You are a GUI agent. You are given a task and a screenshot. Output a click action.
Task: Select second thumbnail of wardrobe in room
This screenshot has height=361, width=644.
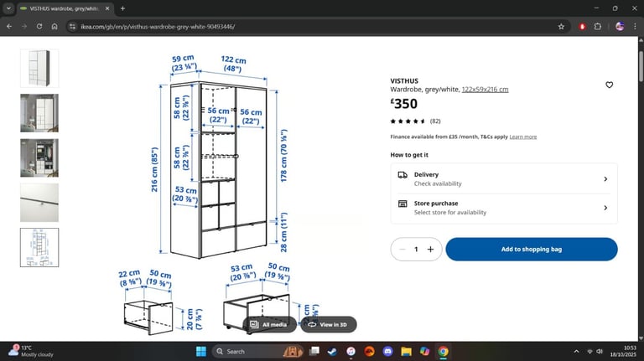39,113
